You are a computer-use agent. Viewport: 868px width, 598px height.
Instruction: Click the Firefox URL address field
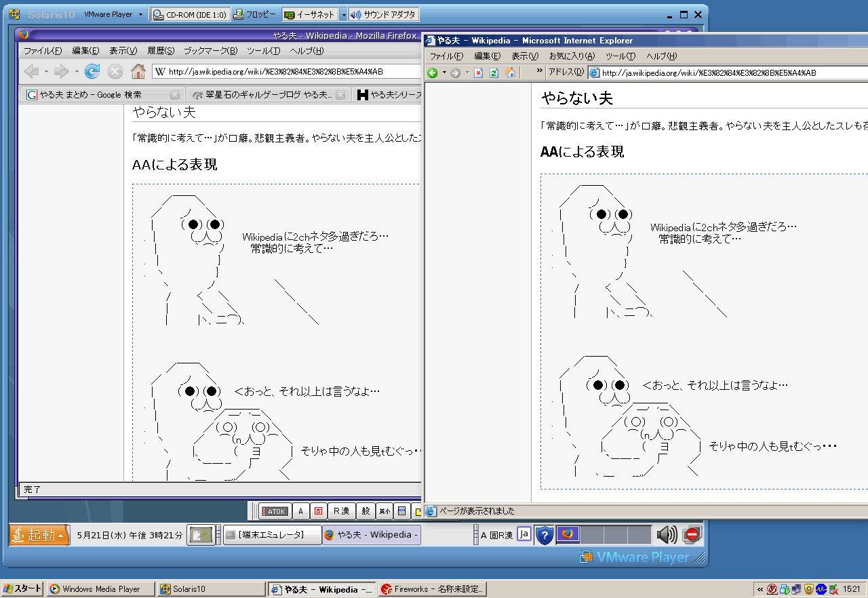(x=286, y=71)
